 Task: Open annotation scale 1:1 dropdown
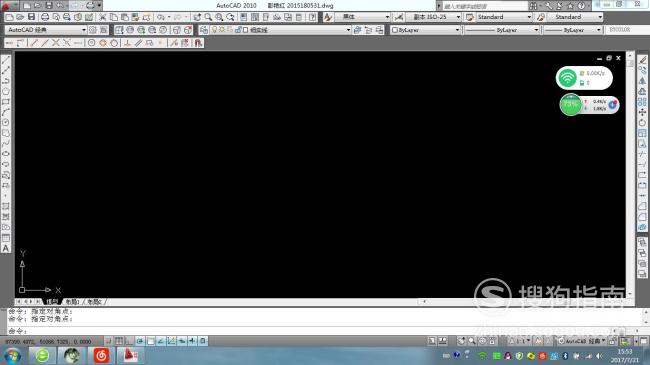tap(520, 341)
